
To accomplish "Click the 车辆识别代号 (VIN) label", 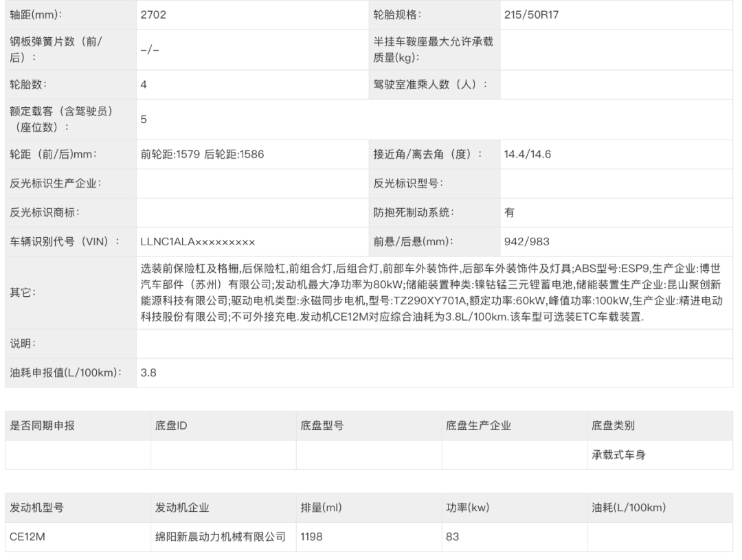I will [65, 242].
